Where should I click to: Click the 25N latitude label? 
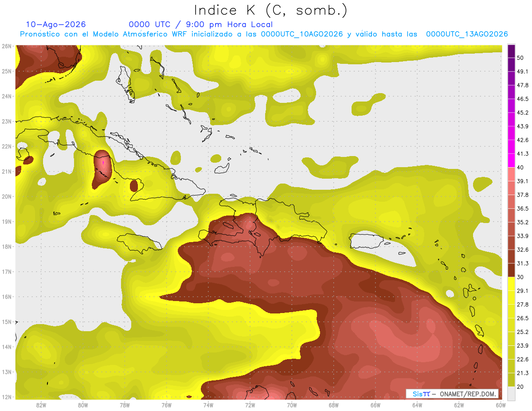(x=7, y=71)
